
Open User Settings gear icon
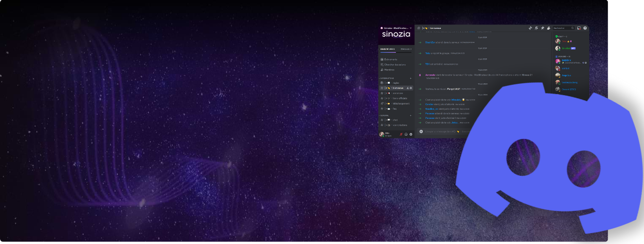pos(411,134)
